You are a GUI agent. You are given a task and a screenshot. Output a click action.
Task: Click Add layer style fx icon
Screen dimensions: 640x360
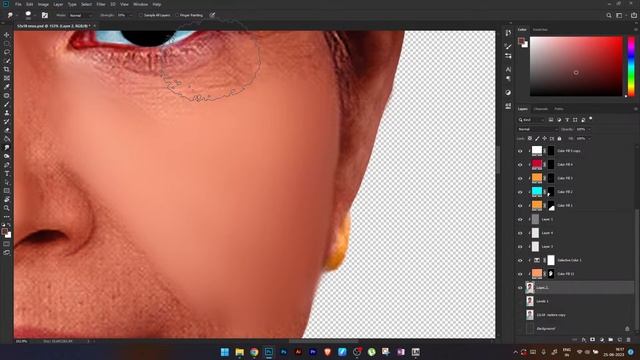click(584, 340)
